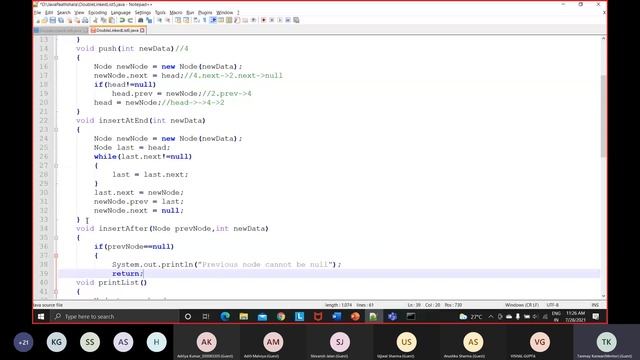Collapse insertAfter fold marker at line 35
640x360 pixels.
56,238
